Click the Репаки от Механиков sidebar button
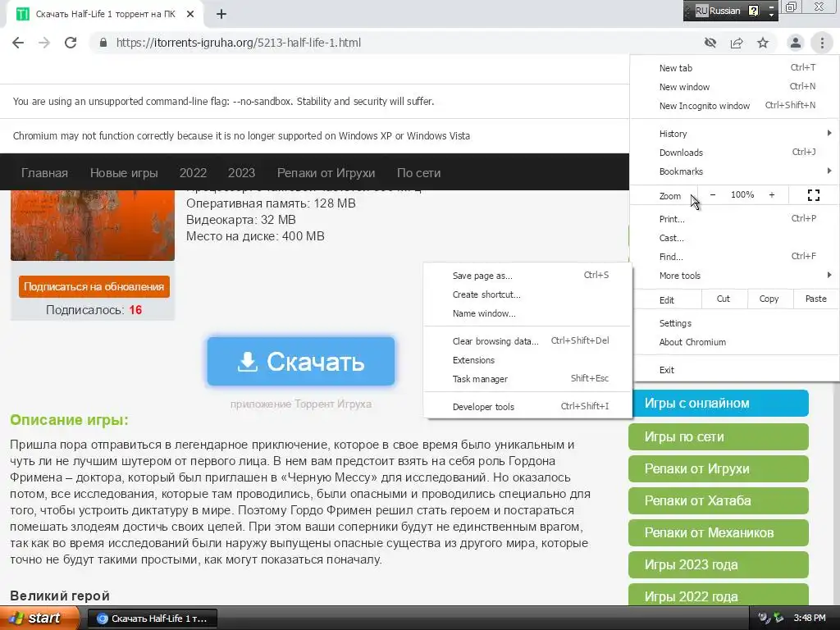Viewport: 840px width, 630px height. (x=719, y=533)
